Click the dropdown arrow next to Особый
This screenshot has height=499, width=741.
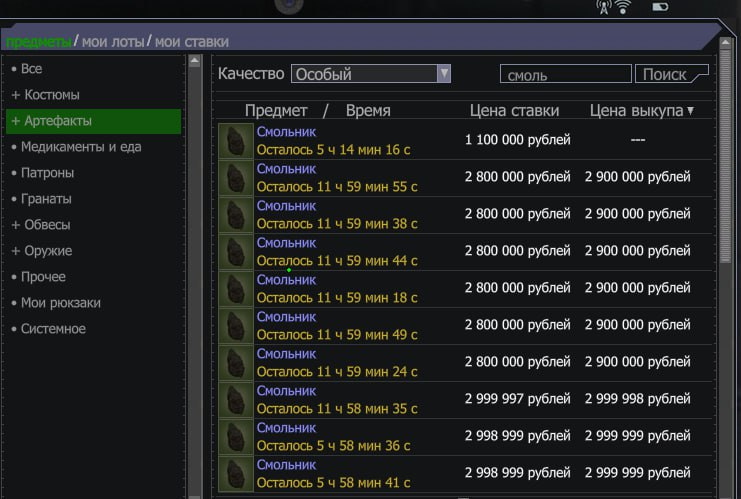[444, 74]
